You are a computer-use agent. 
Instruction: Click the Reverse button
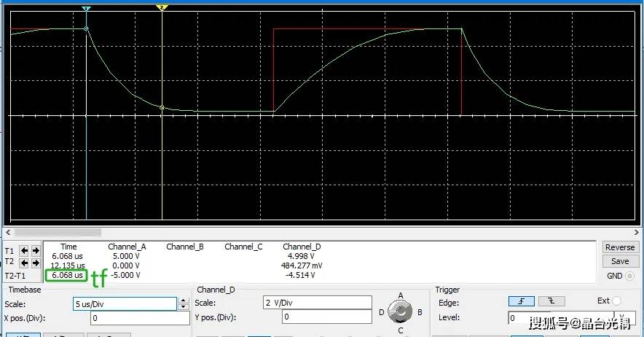point(620,247)
